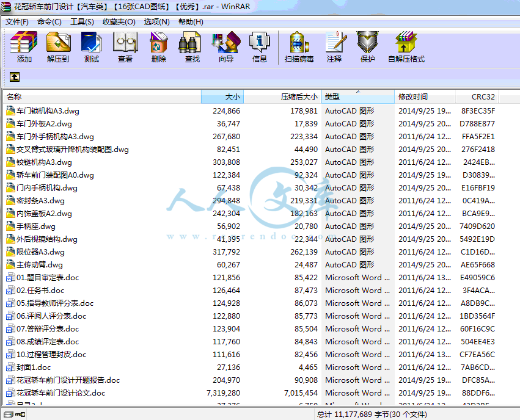Screen dimensions: 520x420
Task: Open the 帮助(H) menu
Action: pyautogui.click(x=191, y=22)
